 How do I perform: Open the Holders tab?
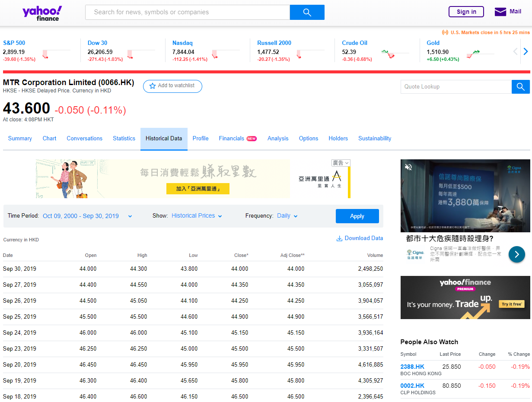(338, 139)
